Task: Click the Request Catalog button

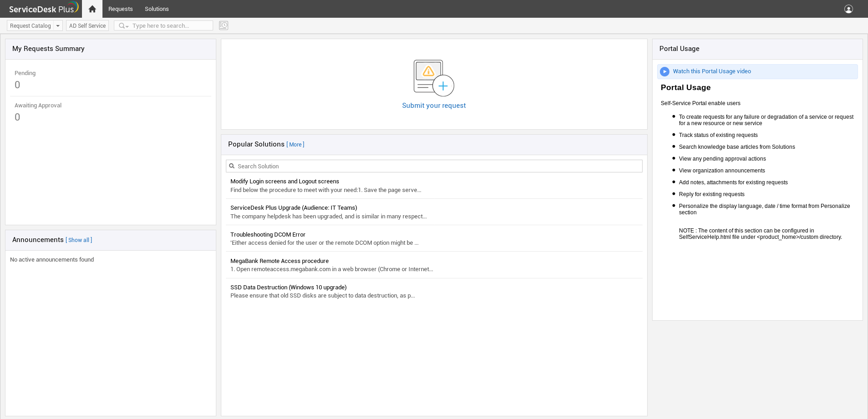Action: tap(31, 26)
